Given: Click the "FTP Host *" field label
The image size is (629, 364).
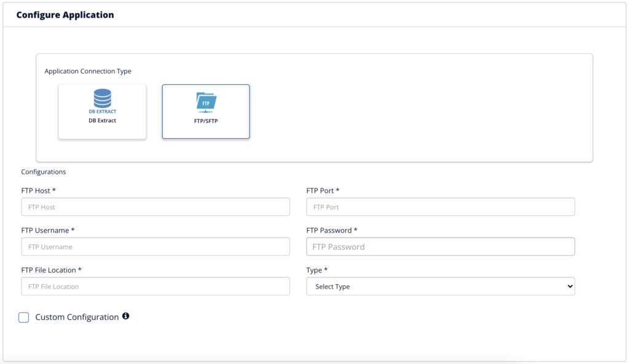Looking at the screenshot, I should (39, 190).
